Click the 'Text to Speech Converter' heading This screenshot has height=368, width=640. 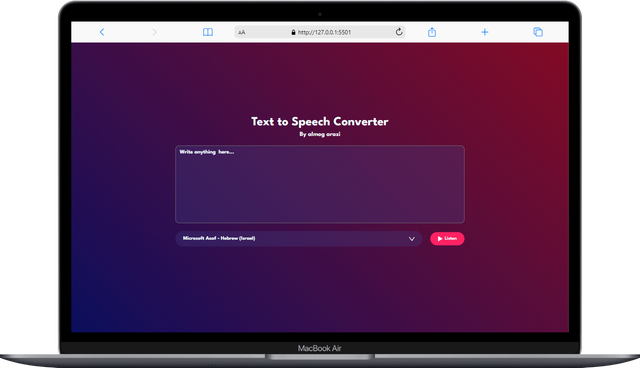click(320, 122)
